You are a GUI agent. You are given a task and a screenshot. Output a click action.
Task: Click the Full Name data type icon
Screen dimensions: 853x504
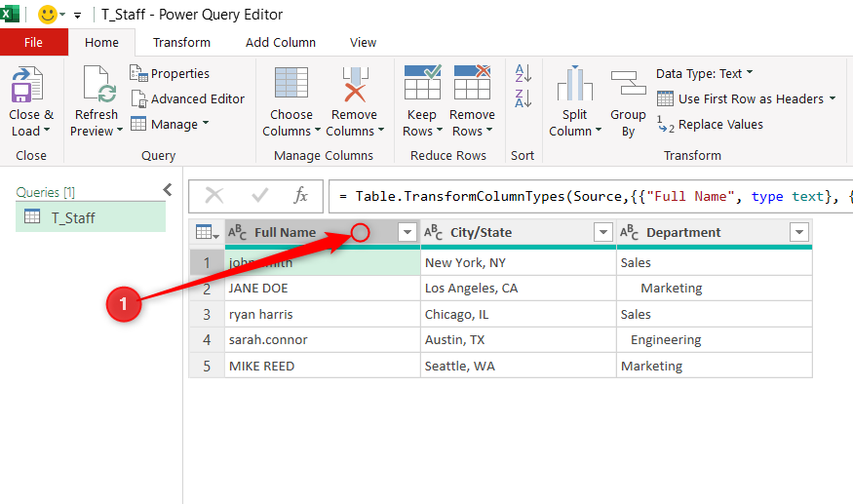[x=237, y=232]
